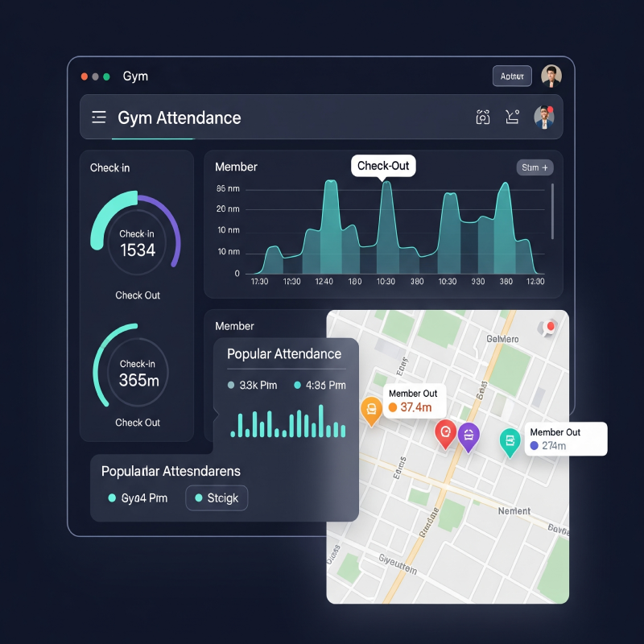
Task: Open the user avatar with red notification dot
Action: pyautogui.click(x=544, y=117)
